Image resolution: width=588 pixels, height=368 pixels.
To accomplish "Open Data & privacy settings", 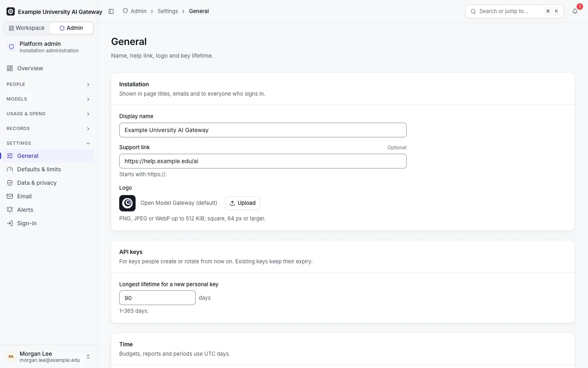I will coord(48,183).
